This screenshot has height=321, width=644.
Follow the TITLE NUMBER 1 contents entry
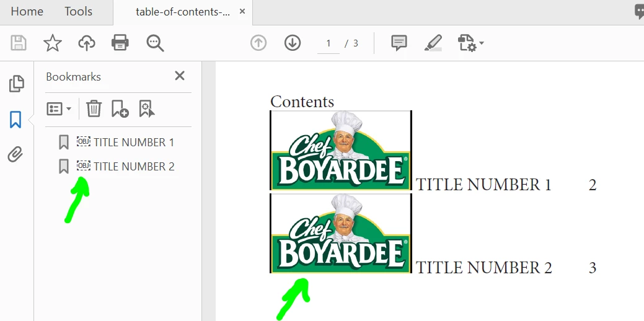click(483, 185)
